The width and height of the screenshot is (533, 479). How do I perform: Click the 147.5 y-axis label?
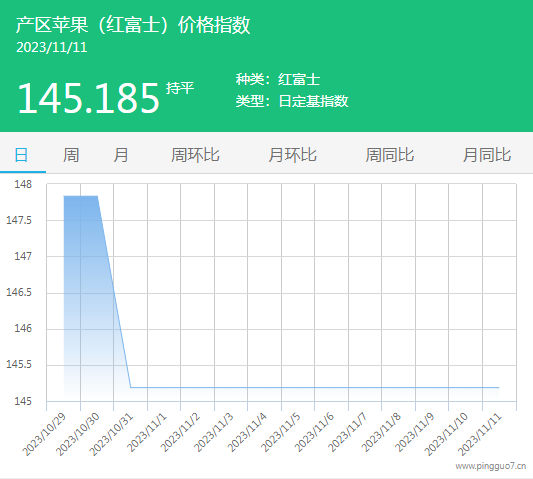tap(19, 220)
